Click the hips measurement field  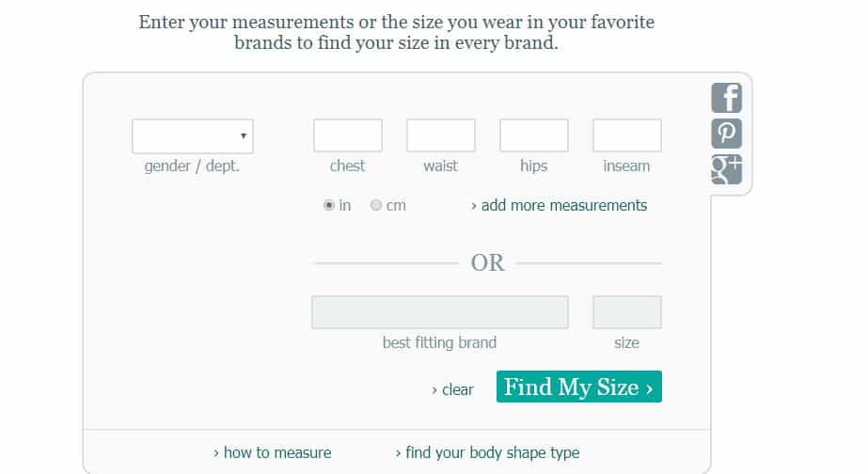533,135
